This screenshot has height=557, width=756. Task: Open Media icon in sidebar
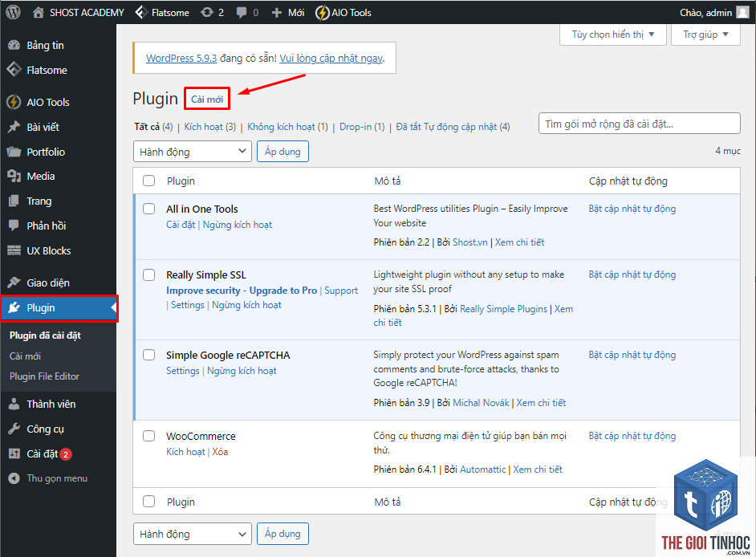click(x=14, y=176)
